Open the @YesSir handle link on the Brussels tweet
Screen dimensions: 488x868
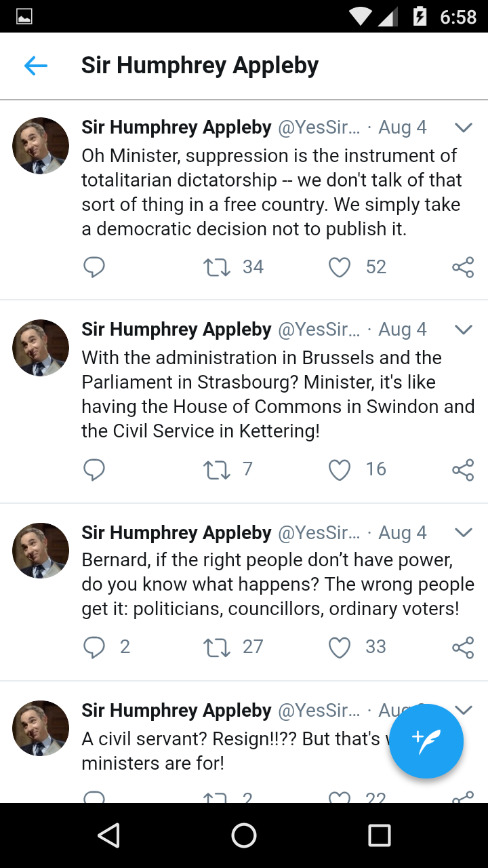(319, 330)
